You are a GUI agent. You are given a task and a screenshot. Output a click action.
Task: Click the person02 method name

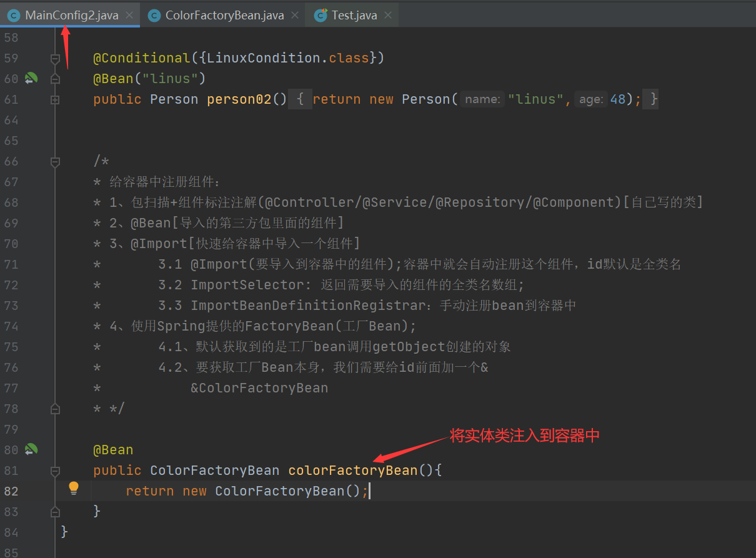[239, 99]
